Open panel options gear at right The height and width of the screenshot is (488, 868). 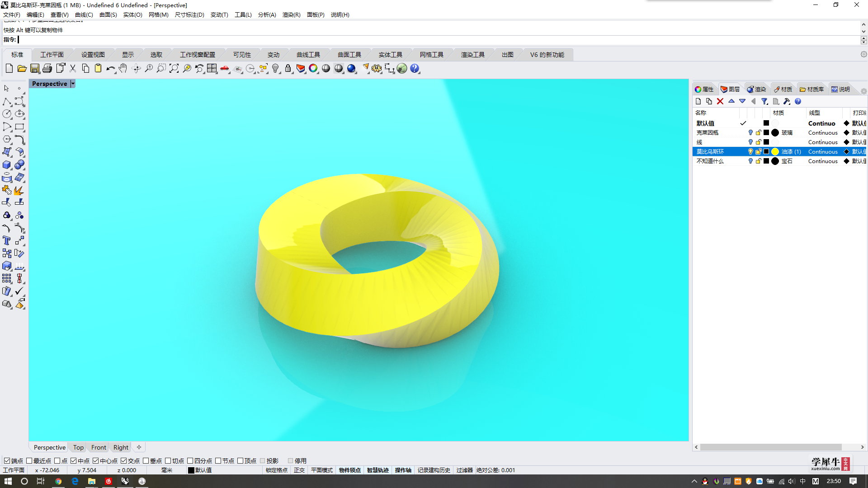pyautogui.click(x=863, y=91)
